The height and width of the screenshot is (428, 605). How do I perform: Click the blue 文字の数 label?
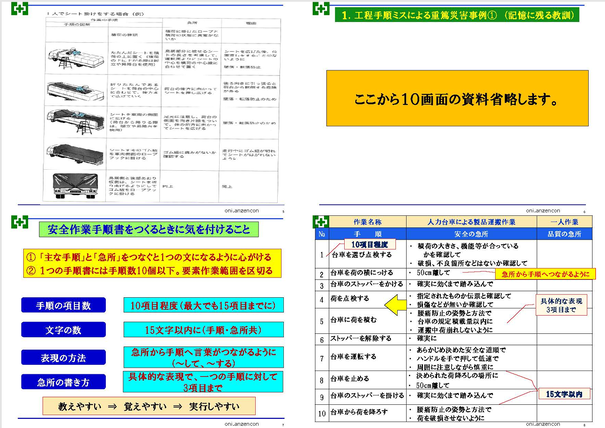click(x=63, y=330)
